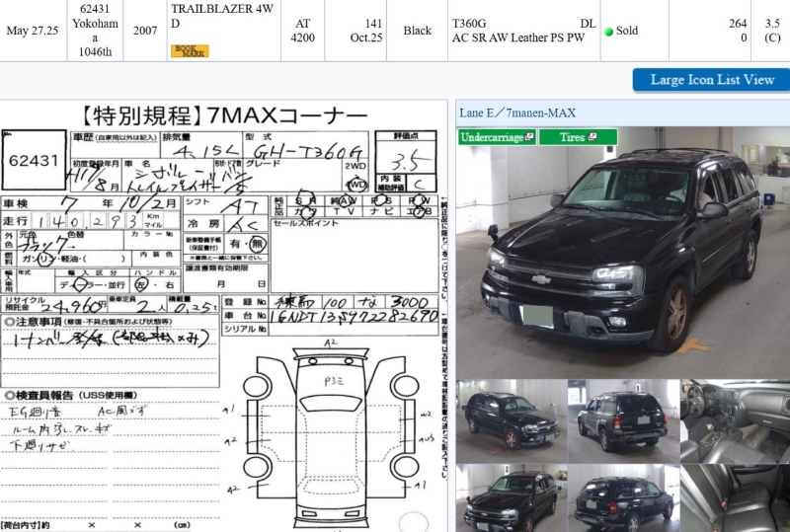
Task: Click the 3.5 (C) grade cell
Action: coord(771,31)
